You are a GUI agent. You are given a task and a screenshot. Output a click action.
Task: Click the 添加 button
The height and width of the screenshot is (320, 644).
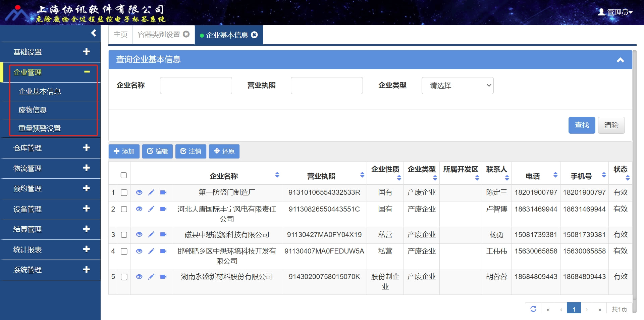[124, 151]
